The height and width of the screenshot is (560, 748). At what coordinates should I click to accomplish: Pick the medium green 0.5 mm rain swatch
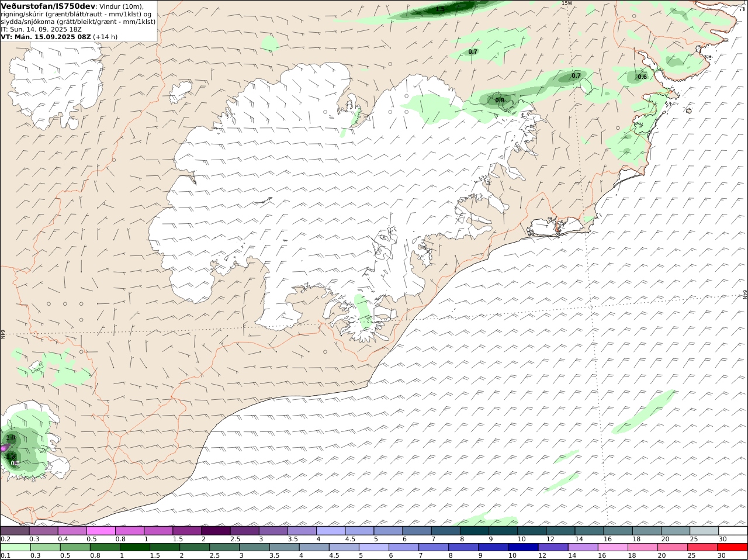point(75,548)
